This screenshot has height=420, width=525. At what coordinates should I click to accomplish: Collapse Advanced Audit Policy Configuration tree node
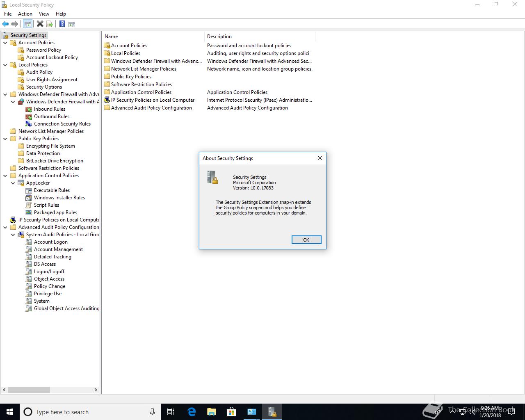click(5, 227)
